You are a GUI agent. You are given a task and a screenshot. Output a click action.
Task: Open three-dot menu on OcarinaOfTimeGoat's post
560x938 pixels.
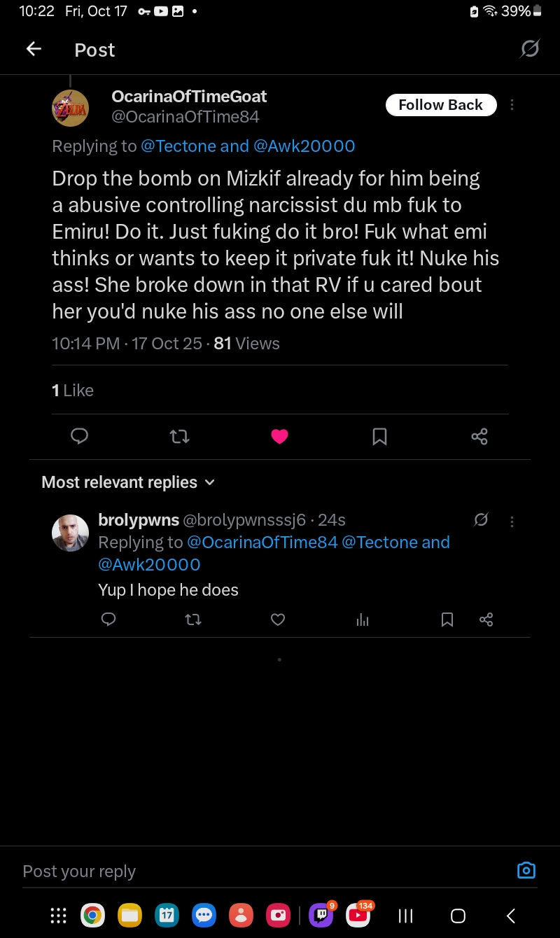512,105
